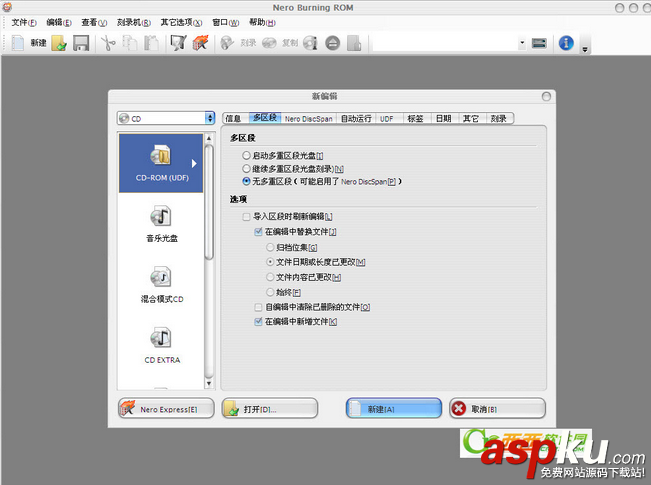
Task: Click the recorder drive icon
Action: tap(539, 43)
